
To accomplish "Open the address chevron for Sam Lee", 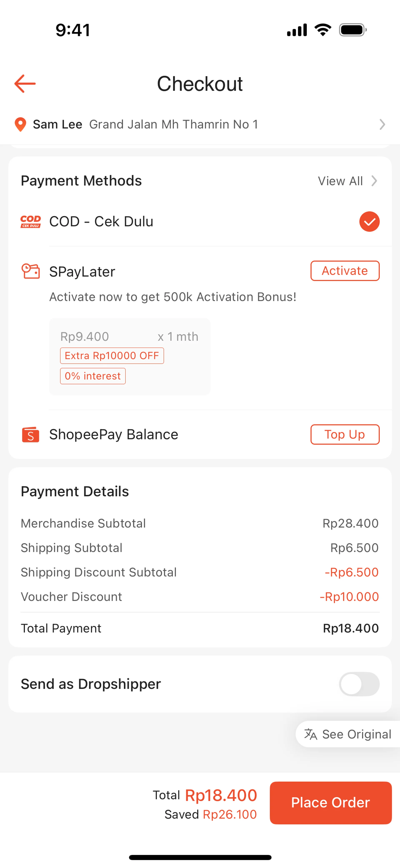I will point(382,124).
